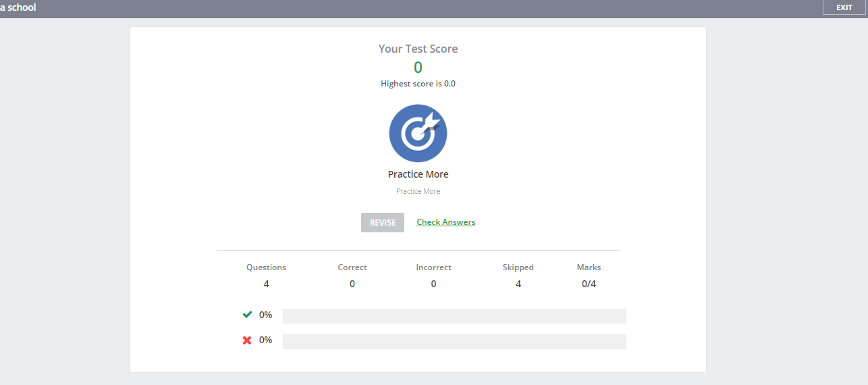Click the 'Skipped' column label

click(518, 267)
